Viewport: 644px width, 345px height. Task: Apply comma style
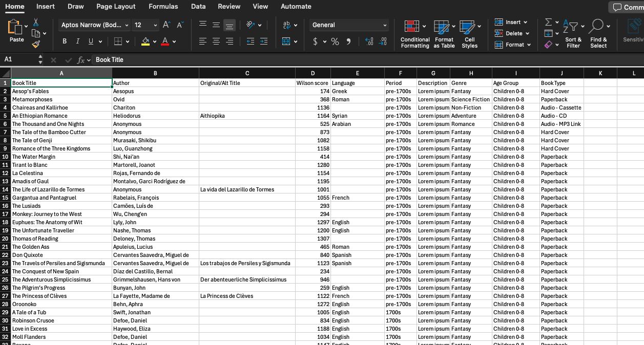[x=349, y=41]
